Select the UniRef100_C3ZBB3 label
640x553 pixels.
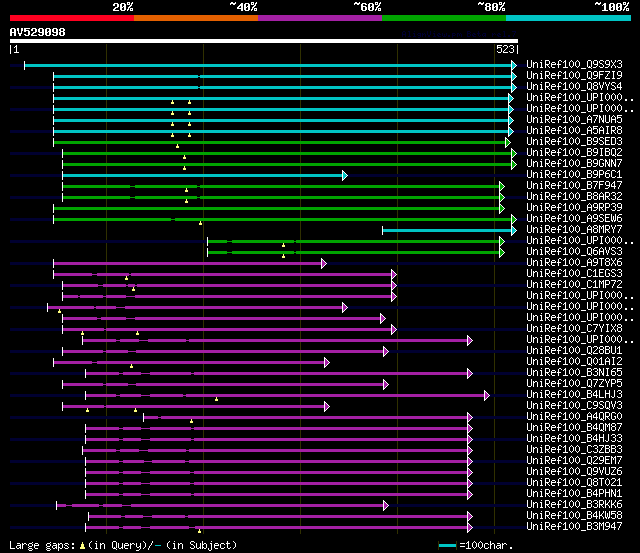click(x=574, y=450)
